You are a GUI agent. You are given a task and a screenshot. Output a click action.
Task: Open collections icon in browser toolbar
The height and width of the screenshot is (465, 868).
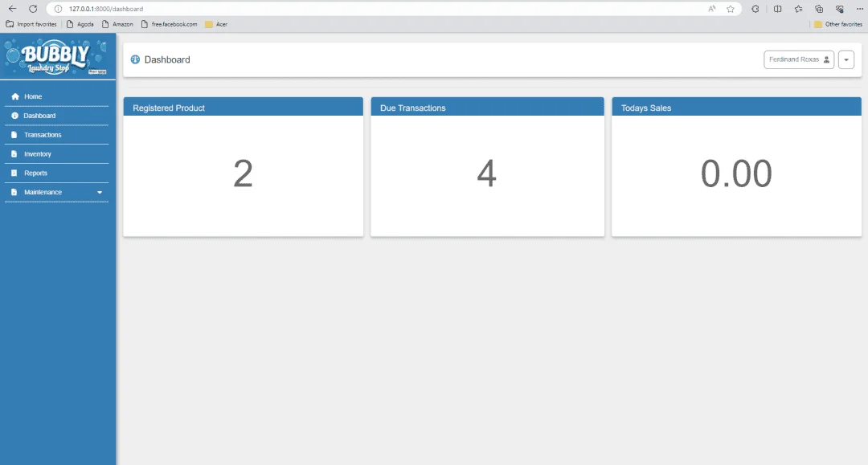tap(819, 9)
